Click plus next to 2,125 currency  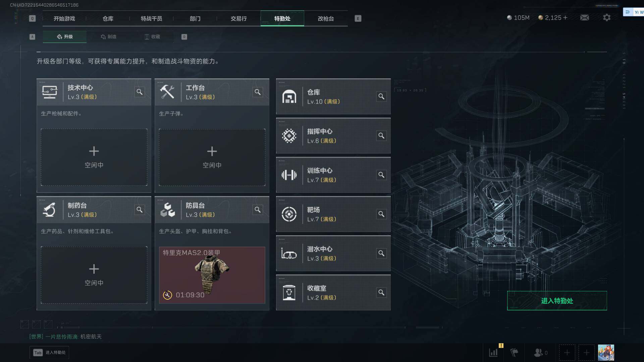click(565, 17)
